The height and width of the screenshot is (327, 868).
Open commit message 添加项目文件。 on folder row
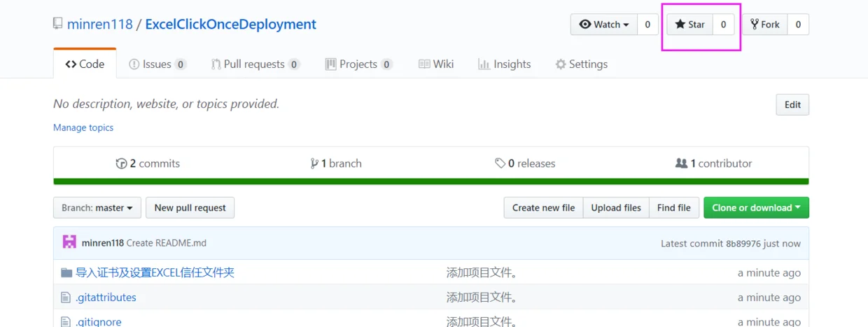click(x=483, y=272)
